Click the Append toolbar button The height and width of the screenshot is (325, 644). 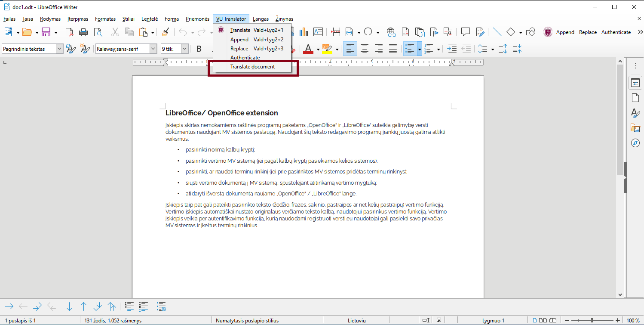(565, 32)
